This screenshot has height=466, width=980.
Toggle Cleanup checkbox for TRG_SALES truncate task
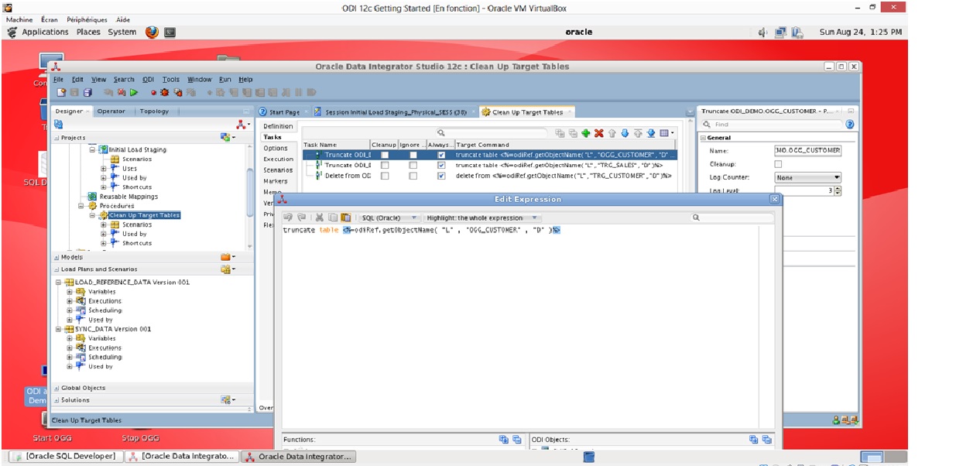coord(385,165)
